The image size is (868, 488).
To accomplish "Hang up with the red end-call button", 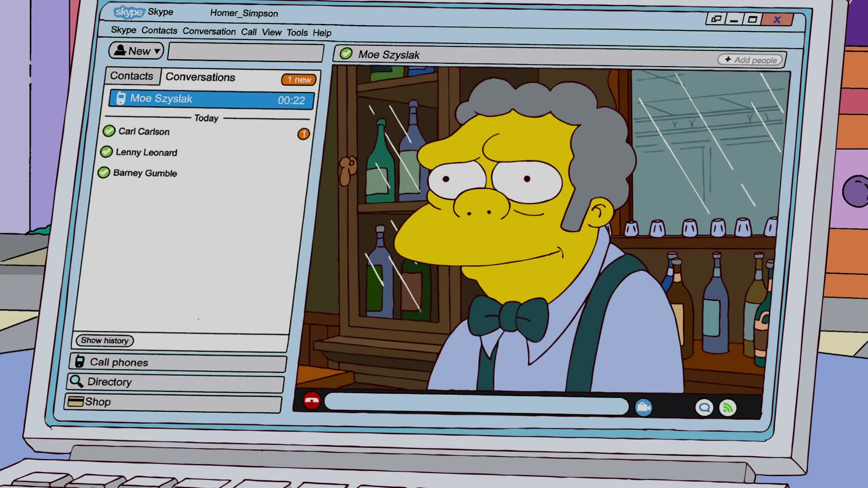I will (x=311, y=400).
